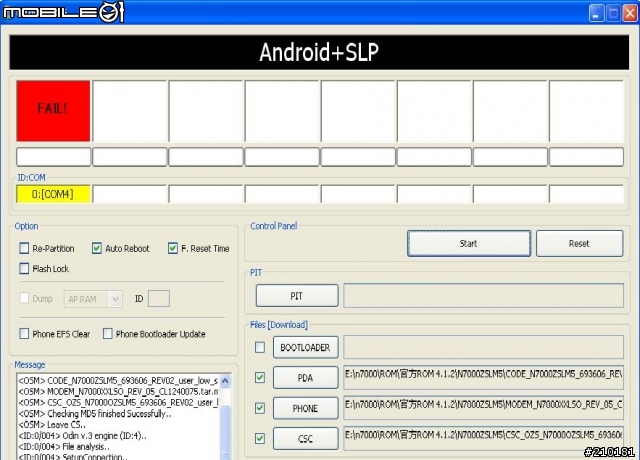Choose a BOOTLOADER file

(x=305, y=347)
